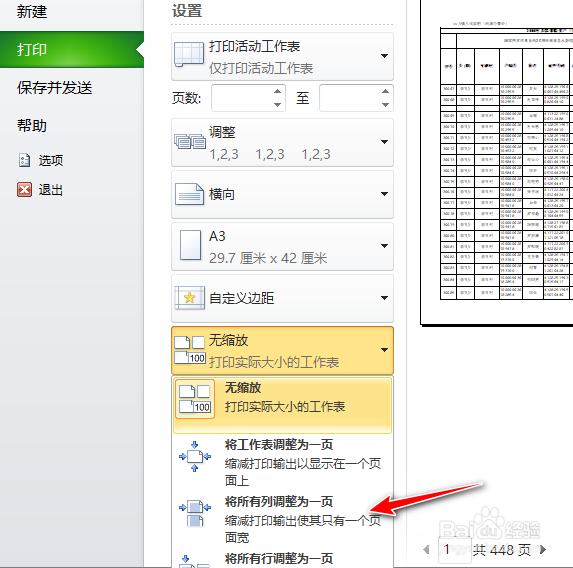Click the 选项 (Options) icon

[24, 160]
